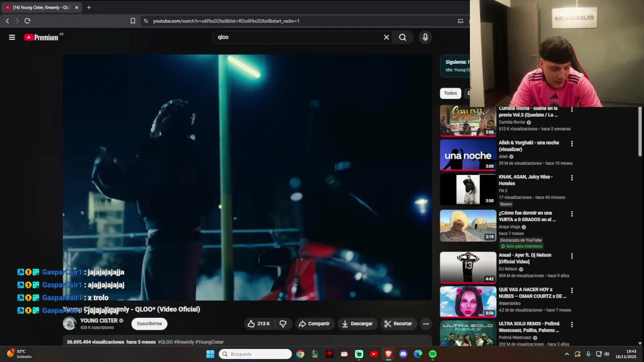Screen dimensions: 644x362
Task: Open a new browser tab
Action: coord(89,8)
